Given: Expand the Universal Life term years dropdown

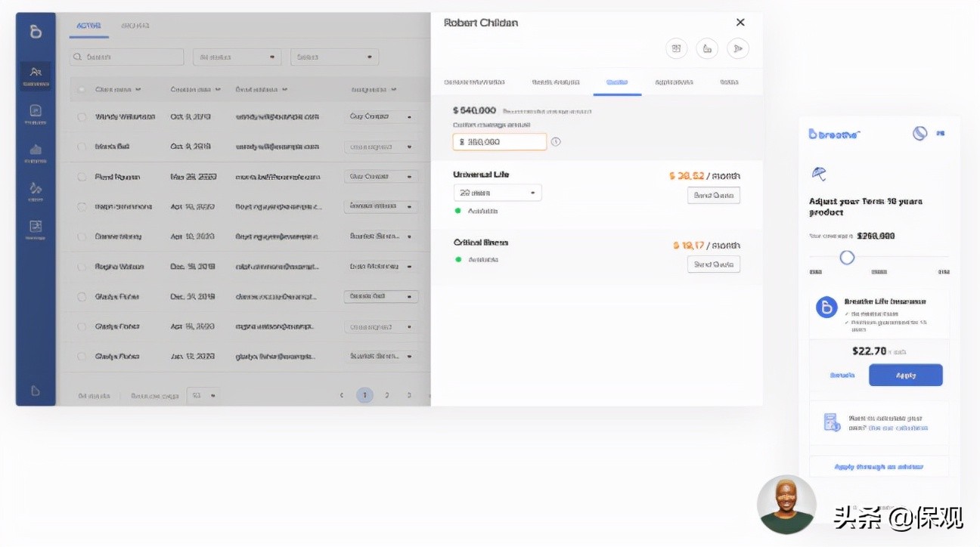Looking at the screenshot, I should pyautogui.click(x=498, y=193).
